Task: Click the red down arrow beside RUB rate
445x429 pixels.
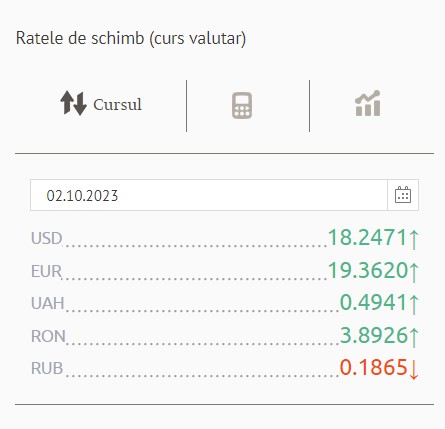Action: (x=414, y=369)
